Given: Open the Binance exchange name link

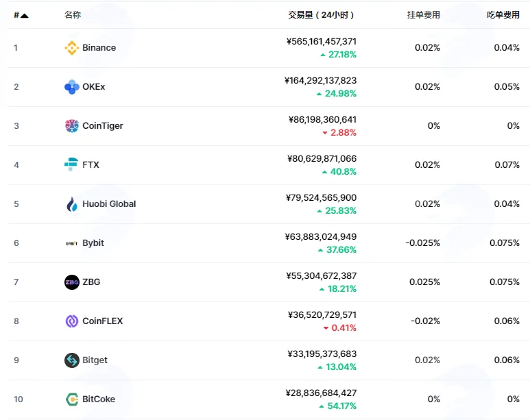Looking at the screenshot, I should (99, 48).
